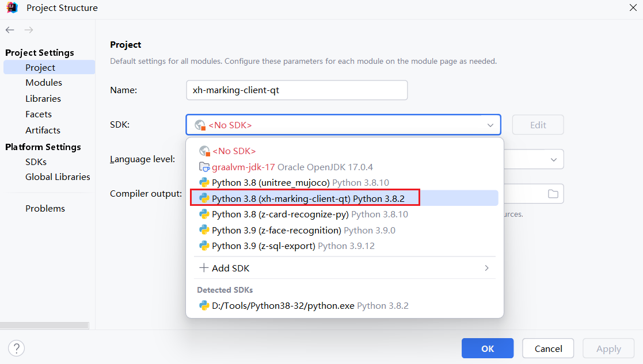Click the forward navigation arrow

tap(29, 30)
